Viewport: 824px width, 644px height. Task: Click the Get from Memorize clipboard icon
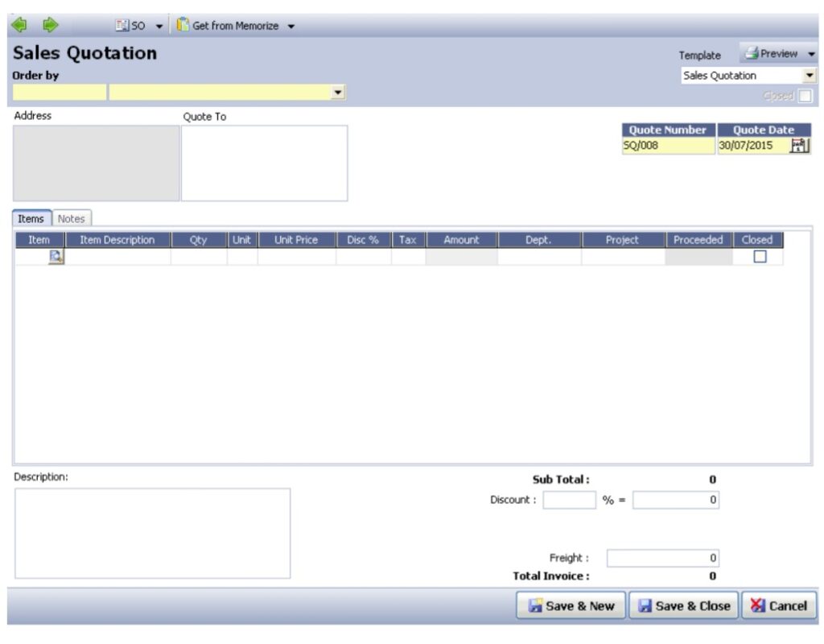point(184,25)
